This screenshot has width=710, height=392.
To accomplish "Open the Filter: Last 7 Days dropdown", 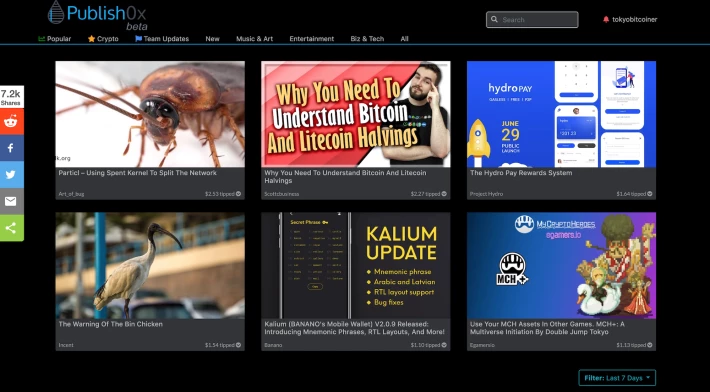I will point(617,378).
